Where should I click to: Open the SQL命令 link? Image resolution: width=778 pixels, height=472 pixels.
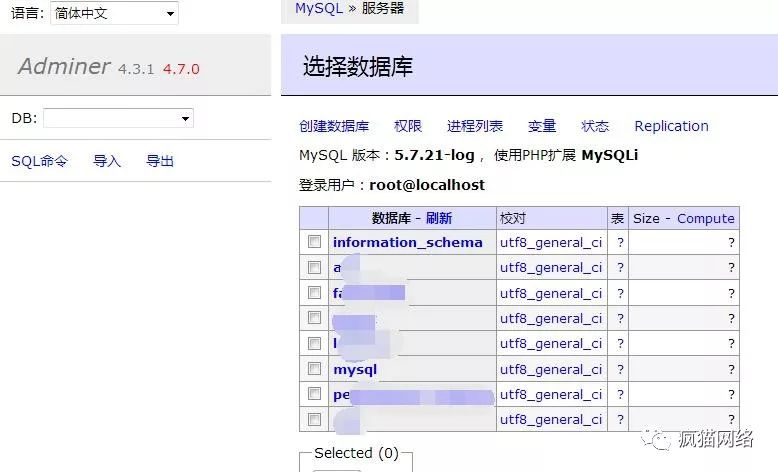pyautogui.click(x=39, y=161)
